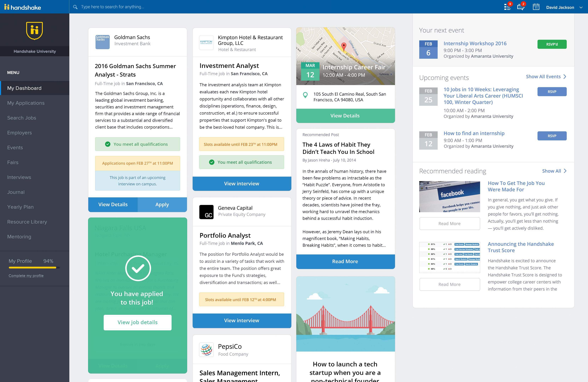Viewport: 588px width, 382px height.
Task: Open My Dashboard in the menu
Action: [x=35, y=88]
